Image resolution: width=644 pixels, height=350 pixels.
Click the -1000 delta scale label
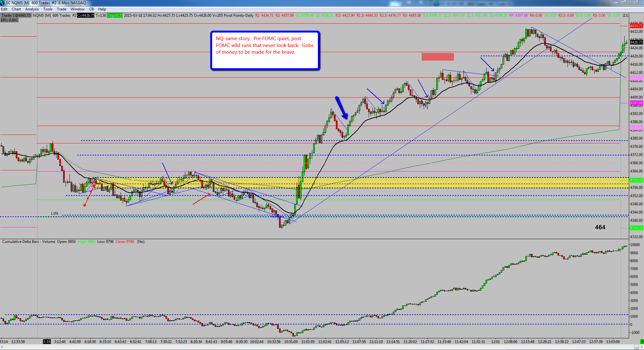[x=635, y=333]
